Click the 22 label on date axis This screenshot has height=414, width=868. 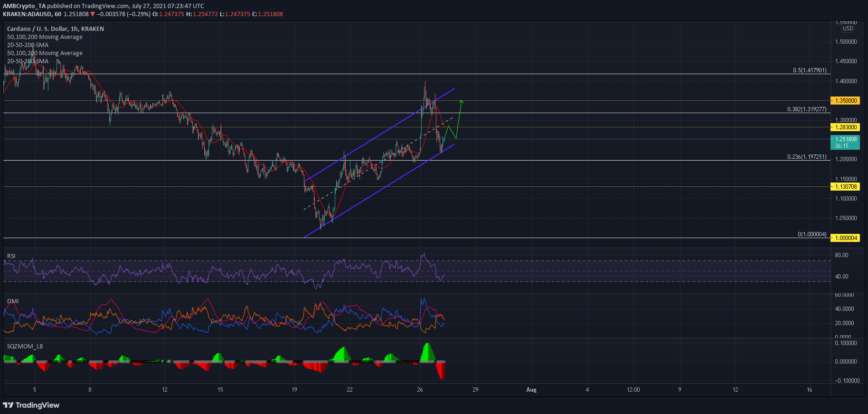349,390
